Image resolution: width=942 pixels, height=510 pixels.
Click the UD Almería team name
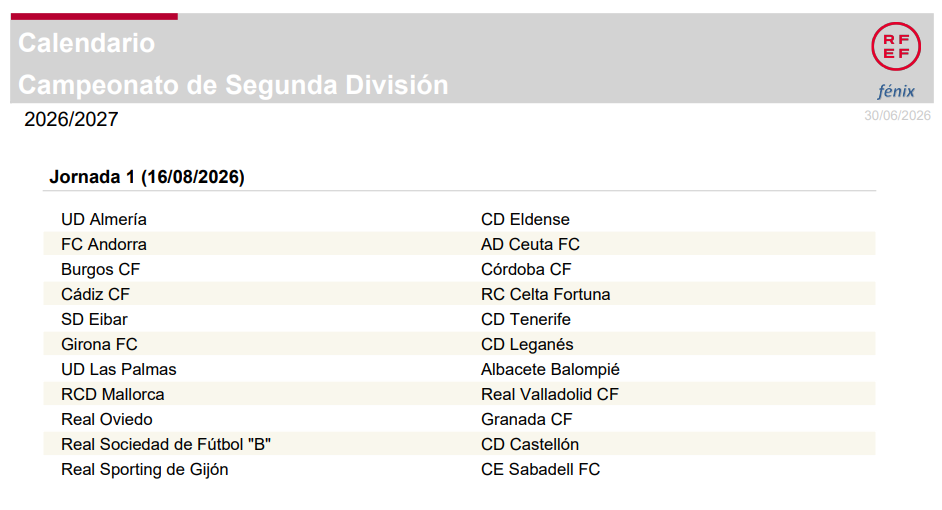click(104, 219)
